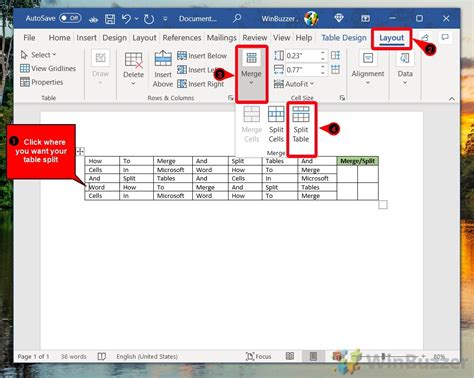Toggle the AutoSave switch

tap(70, 18)
